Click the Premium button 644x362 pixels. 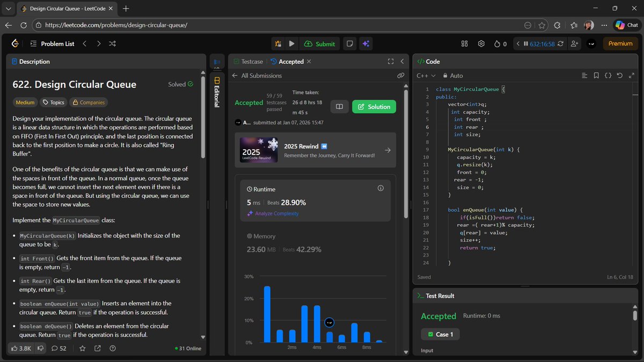(x=620, y=44)
